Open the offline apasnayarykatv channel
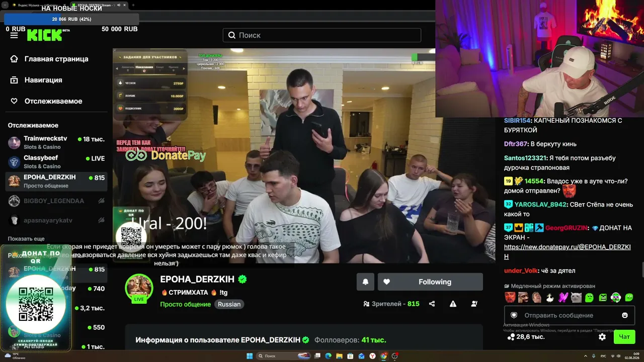 coord(56,220)
